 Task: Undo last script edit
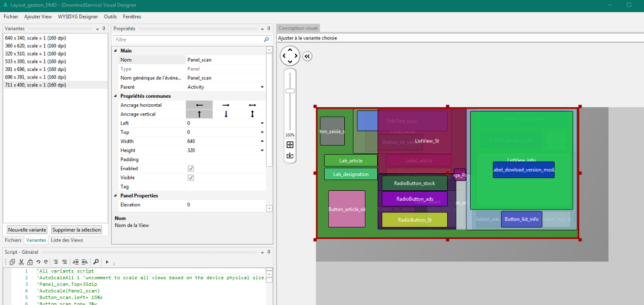click(38, 262)
